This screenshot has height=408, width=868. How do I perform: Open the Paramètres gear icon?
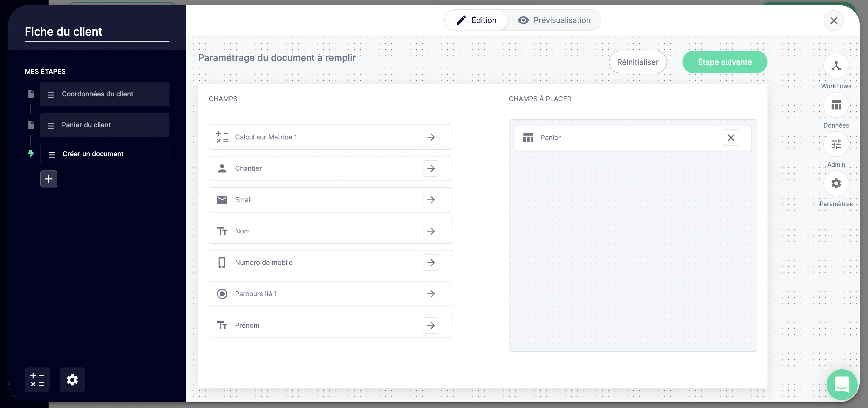836,183
